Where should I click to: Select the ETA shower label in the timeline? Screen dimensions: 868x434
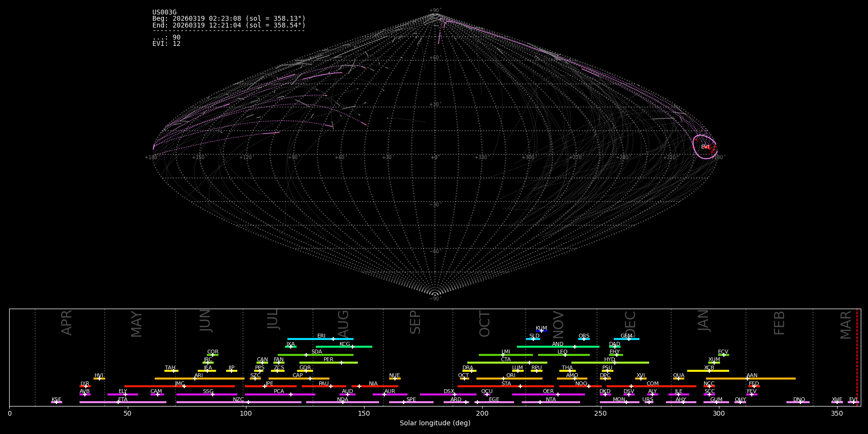click(123, 400)
